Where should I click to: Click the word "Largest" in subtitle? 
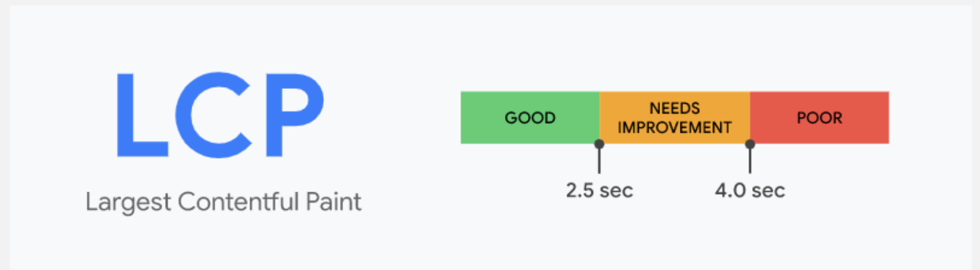(x=128, y=203)
